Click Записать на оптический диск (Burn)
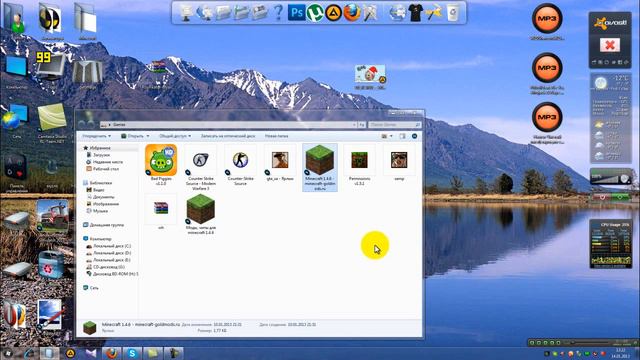The width and height of the screenshot is (640, 360). (x=227, y=136)
